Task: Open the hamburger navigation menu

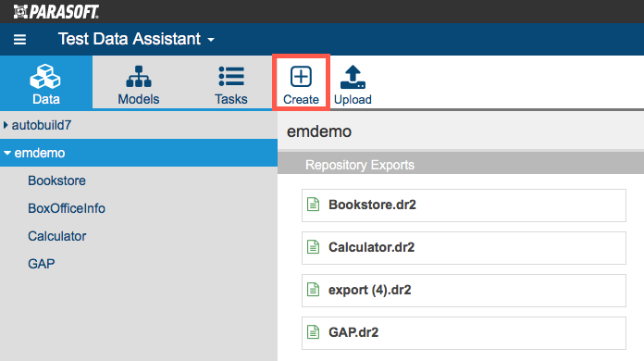Action: [x=19, y=40]
